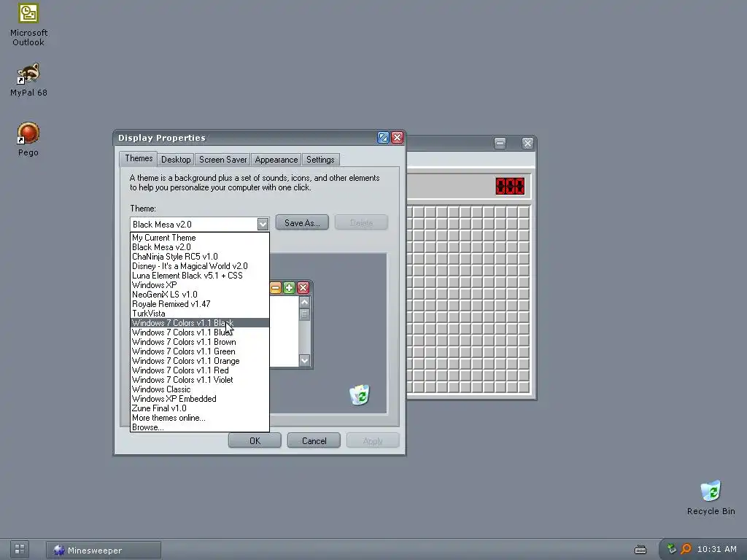
Task: Pick the Zune Final v1.0 theme
Action: (x=200, y=408)
